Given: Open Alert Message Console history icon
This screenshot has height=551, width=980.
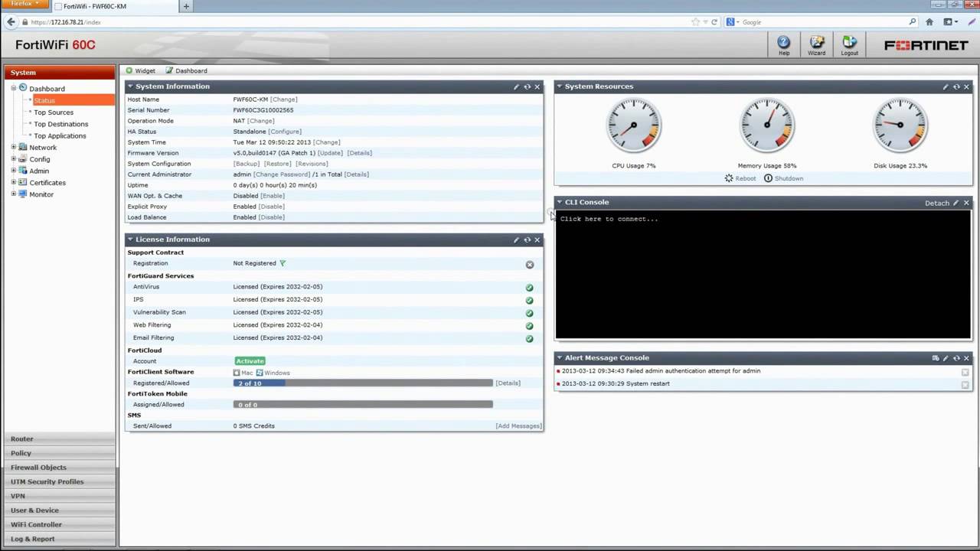Looking at the screenshot, I should 935,358.
